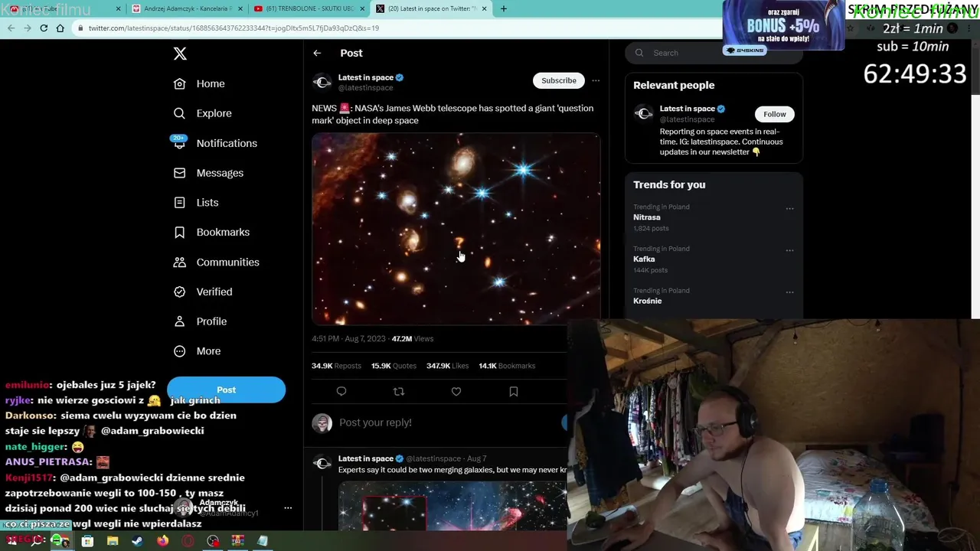Close the Latest in space Twitter tab
The width and height of the screenshot is (980, 551).
point(484,8)
